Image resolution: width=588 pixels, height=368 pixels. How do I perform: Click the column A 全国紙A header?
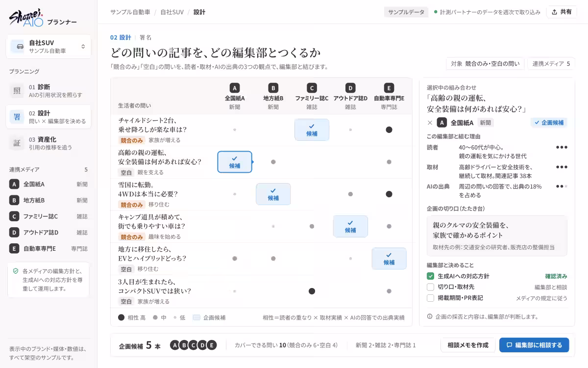[235, 97]
